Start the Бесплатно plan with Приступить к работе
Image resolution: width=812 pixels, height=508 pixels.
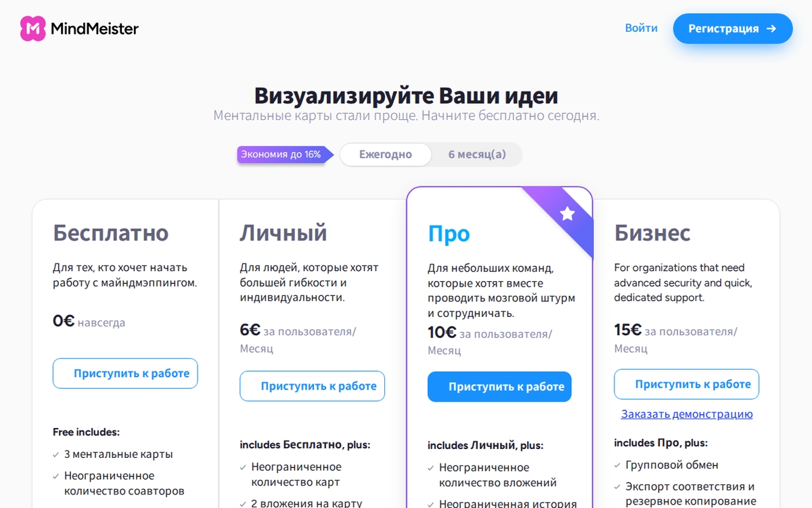125,373
